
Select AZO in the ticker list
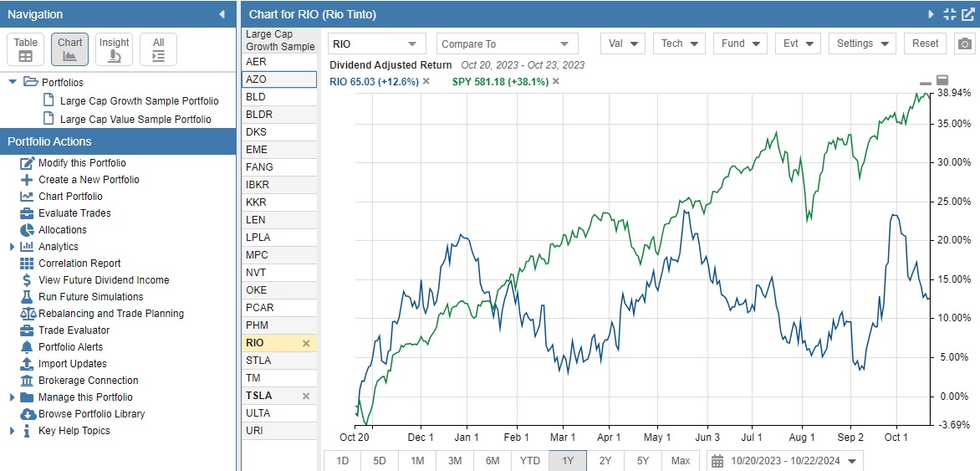coord(278,79)
